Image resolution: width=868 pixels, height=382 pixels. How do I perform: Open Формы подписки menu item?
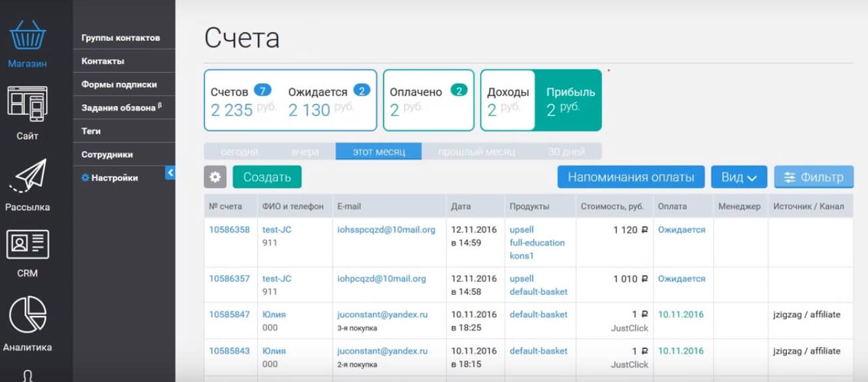pyautogui.click(x=119, y=84)
